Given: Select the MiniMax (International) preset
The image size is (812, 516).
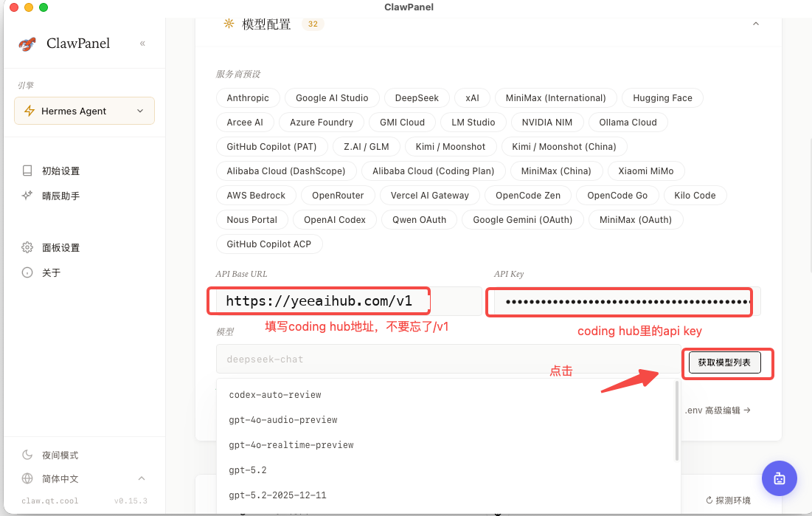Looking at the screenshot, I should 555,98.
